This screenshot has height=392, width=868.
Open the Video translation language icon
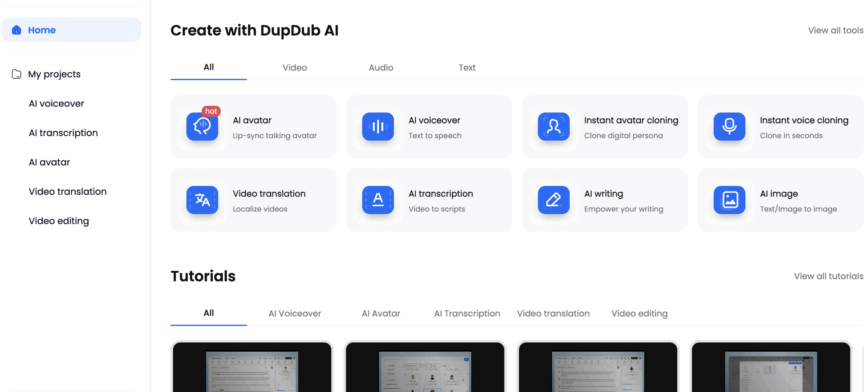pyautogui.click(x=202, y=200)
